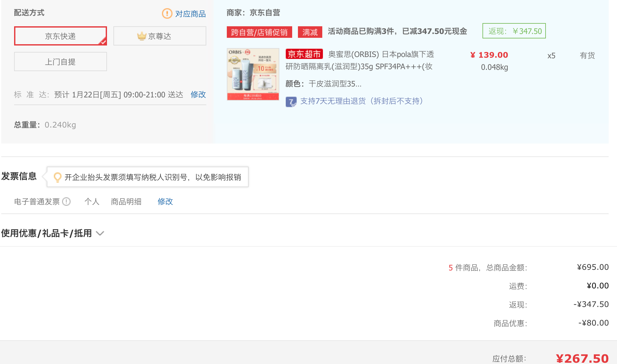Screen dimensions: 617x364
Task: Click the 运费 value ¥0.00
Action: click(597, 286)
